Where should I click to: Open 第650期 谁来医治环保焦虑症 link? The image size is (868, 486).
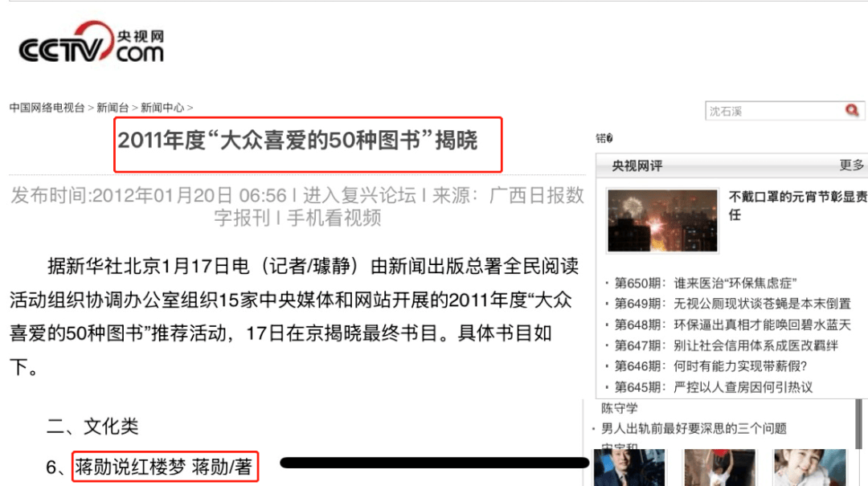[x=706, y=283]
